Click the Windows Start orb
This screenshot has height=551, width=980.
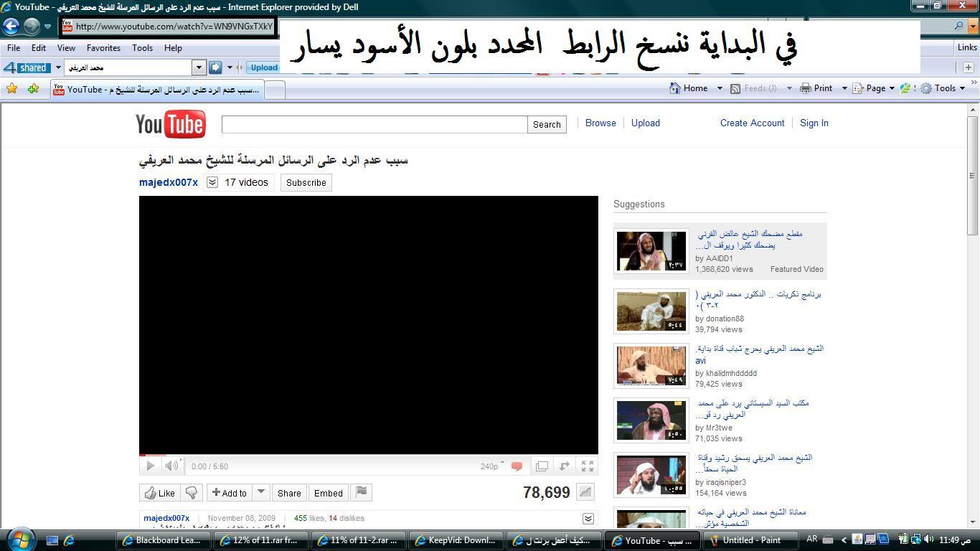coord(19,539)
